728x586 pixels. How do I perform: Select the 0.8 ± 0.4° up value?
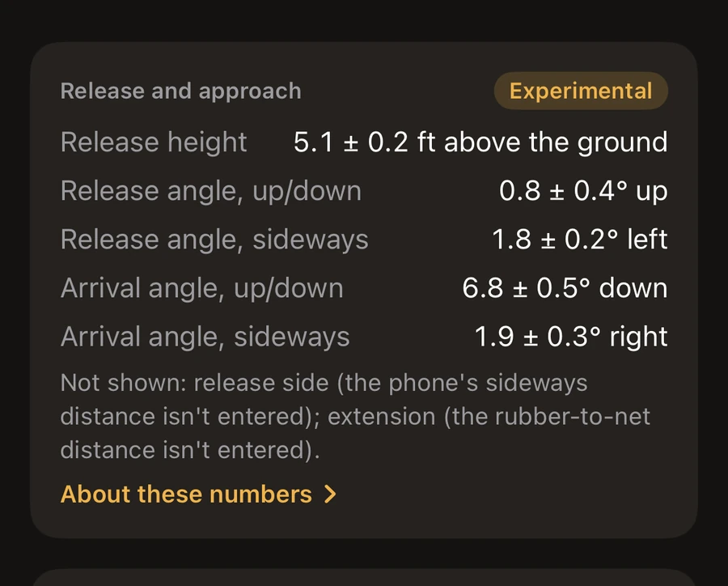(x=583, y=190)
